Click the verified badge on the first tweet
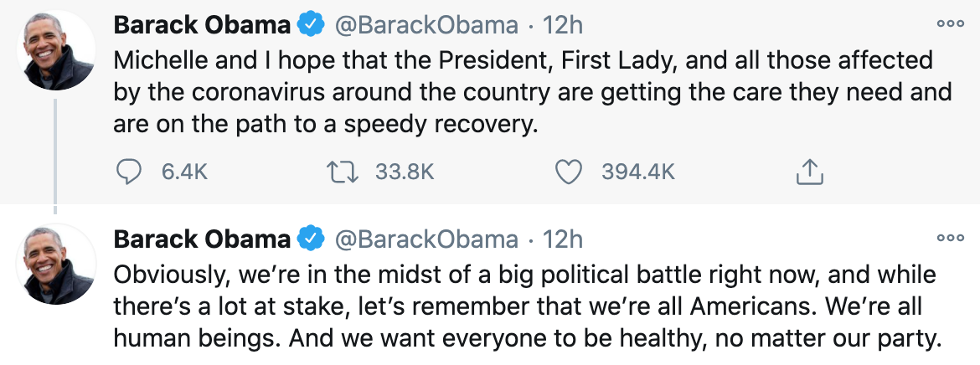This screenshot has width=980, height=365. tap(312, 26)
